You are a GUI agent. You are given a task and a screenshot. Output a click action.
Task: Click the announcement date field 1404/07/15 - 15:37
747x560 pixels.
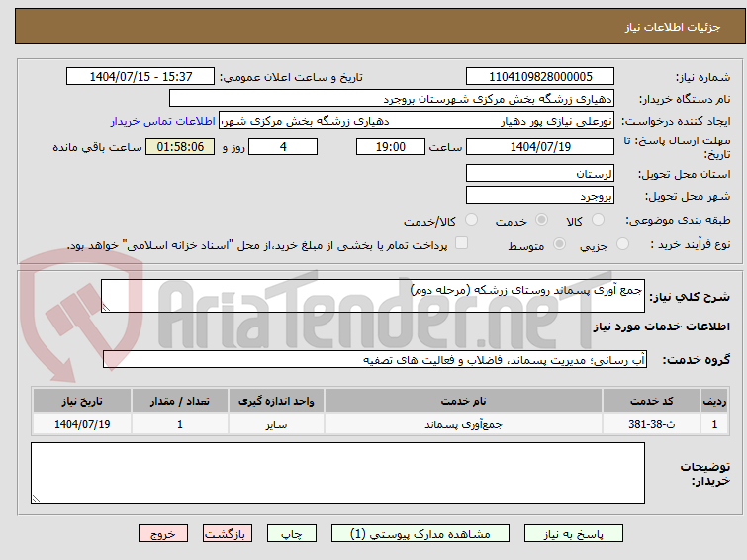coord(140,77)
